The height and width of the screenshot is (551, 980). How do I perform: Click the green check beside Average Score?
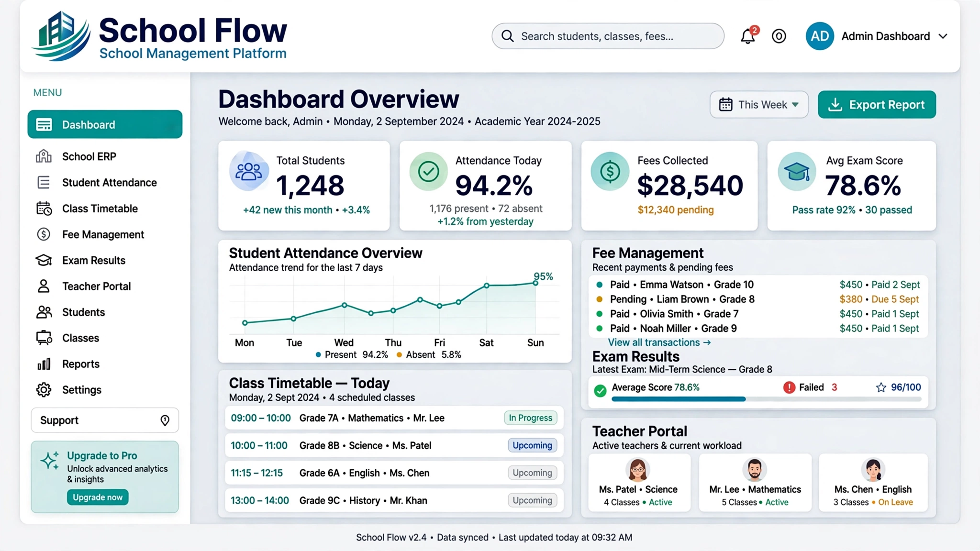tap(600, 391)
